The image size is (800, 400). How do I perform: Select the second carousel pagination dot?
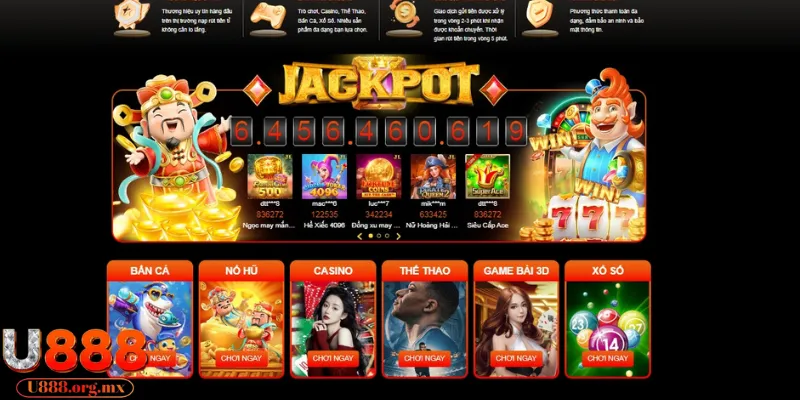[379, 236]
